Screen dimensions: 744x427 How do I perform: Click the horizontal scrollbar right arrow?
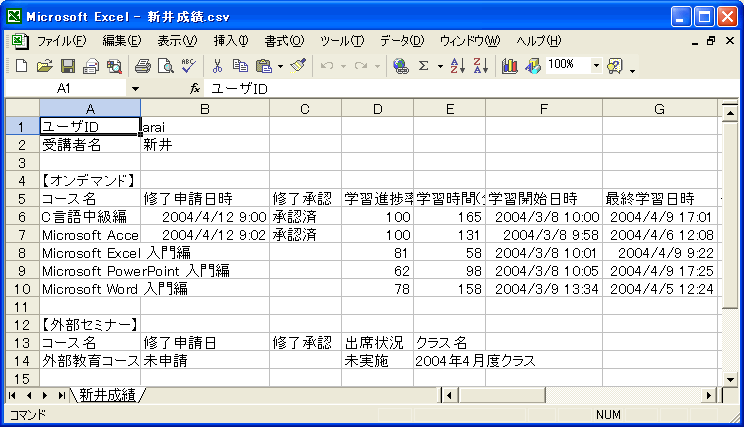[x=709, y=395]
